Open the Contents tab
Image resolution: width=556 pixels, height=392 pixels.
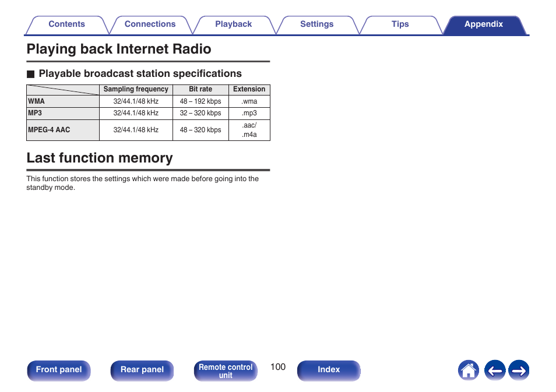pos(66,24)
